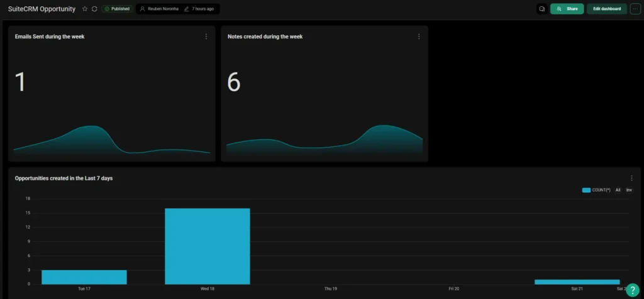Click the Emails Sent during the week title

50,36
